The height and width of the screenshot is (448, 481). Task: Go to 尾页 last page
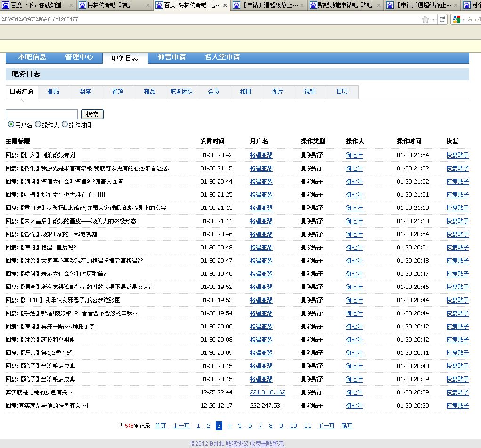[347, 426]
